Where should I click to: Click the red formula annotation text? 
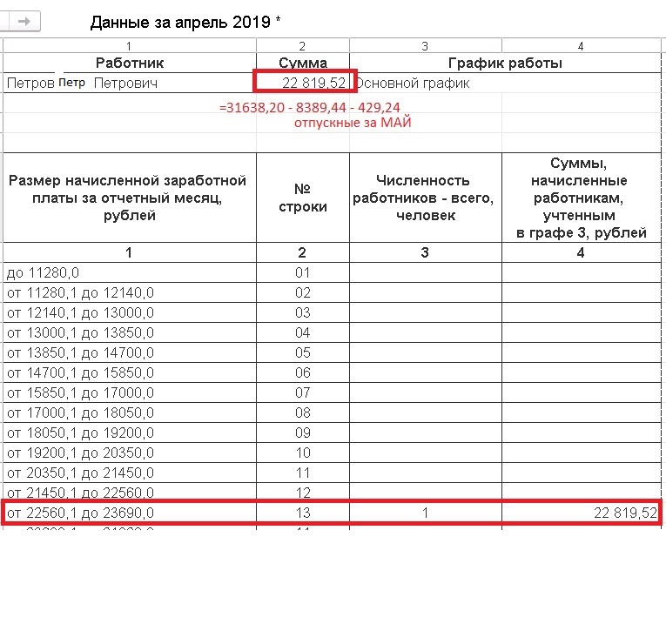pyautogui.click(x=310, y=107)
